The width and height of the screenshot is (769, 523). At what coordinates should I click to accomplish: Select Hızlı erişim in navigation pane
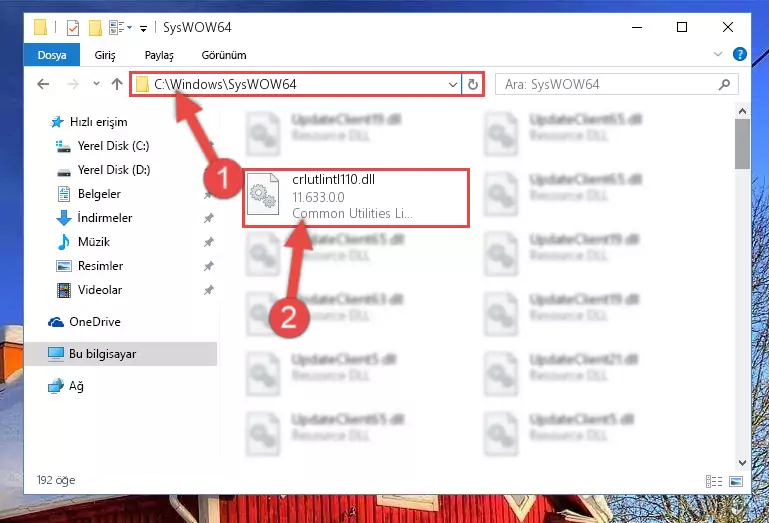coord(98,122)
